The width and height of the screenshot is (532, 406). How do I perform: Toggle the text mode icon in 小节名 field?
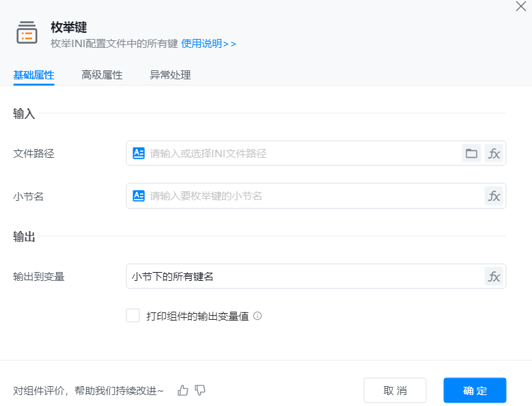point(139,195)
